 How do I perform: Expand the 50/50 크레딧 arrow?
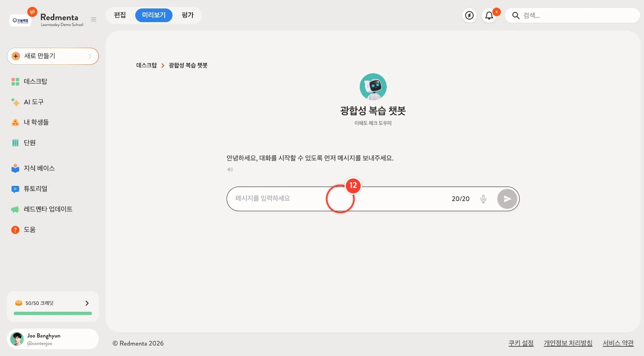coord(87,303)
